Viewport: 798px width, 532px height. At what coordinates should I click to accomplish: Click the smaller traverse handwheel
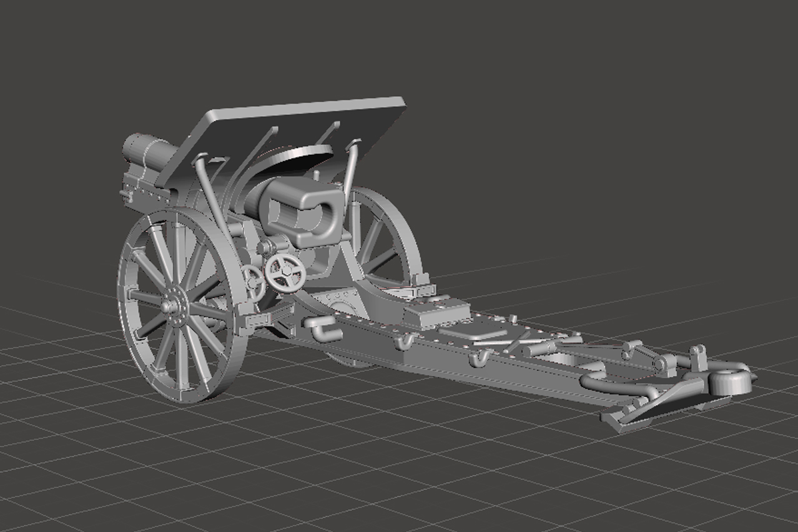tap(254, 278)
